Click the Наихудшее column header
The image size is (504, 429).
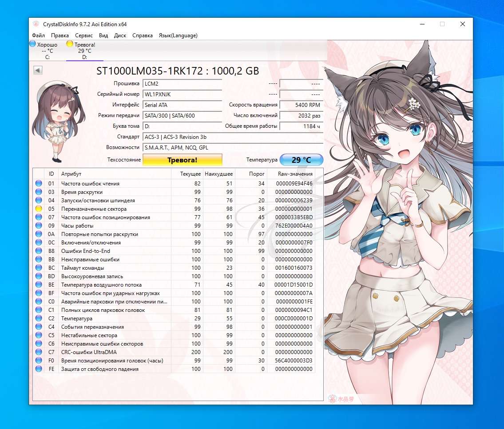218,174
